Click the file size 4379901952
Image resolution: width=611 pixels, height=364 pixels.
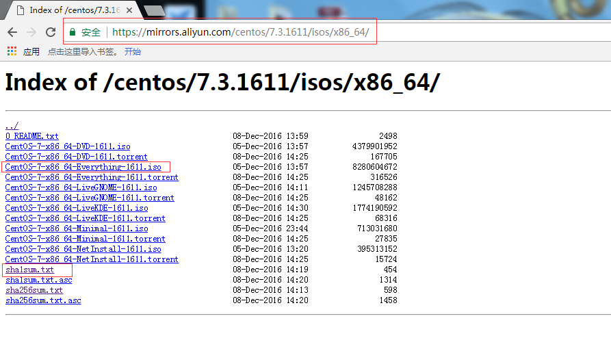tap(375, 146)
